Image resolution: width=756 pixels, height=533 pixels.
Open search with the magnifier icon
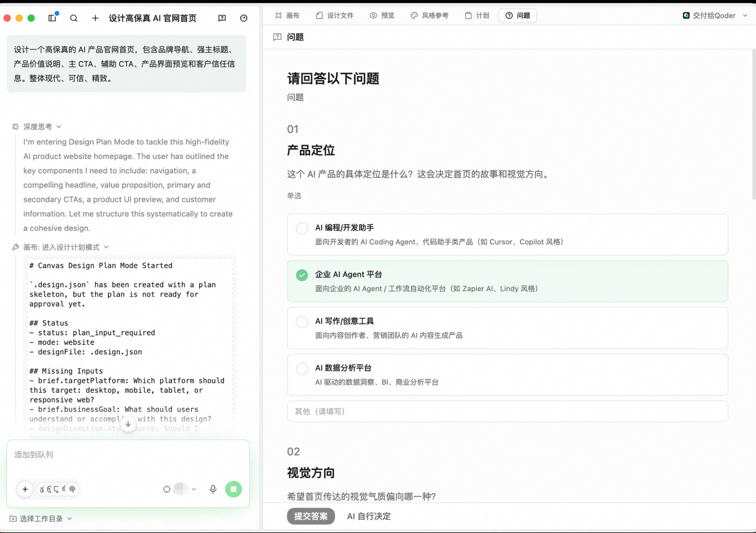pyautogui.click(x=74, y=18)
